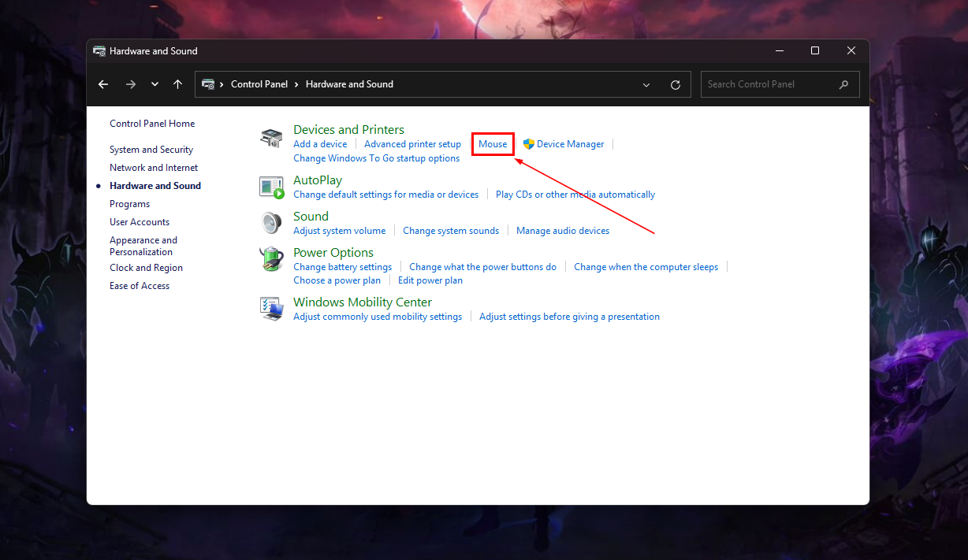Click Adjust system volume link
Image resolution: width=968 pixels, height=560 pixels.
pos(339,231)
